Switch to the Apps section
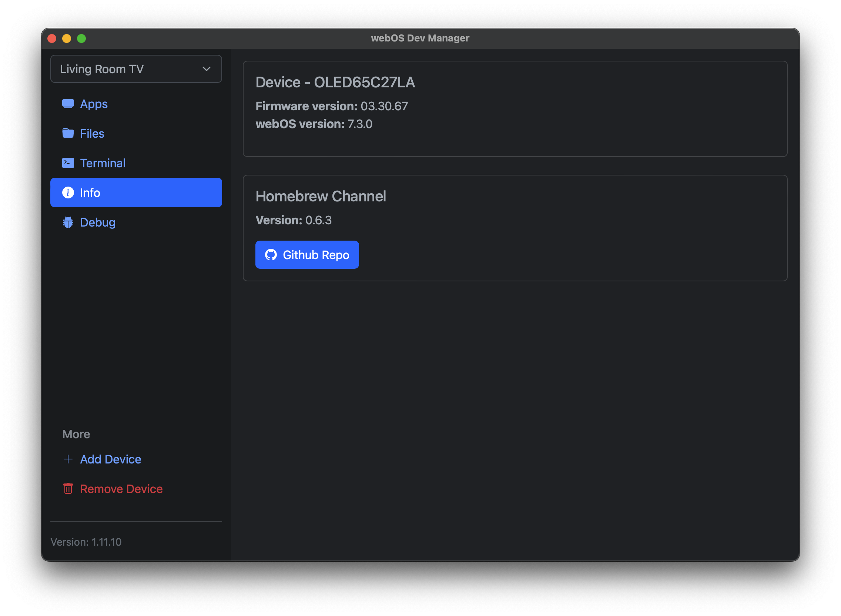841x616 pixels. point(93,104)
